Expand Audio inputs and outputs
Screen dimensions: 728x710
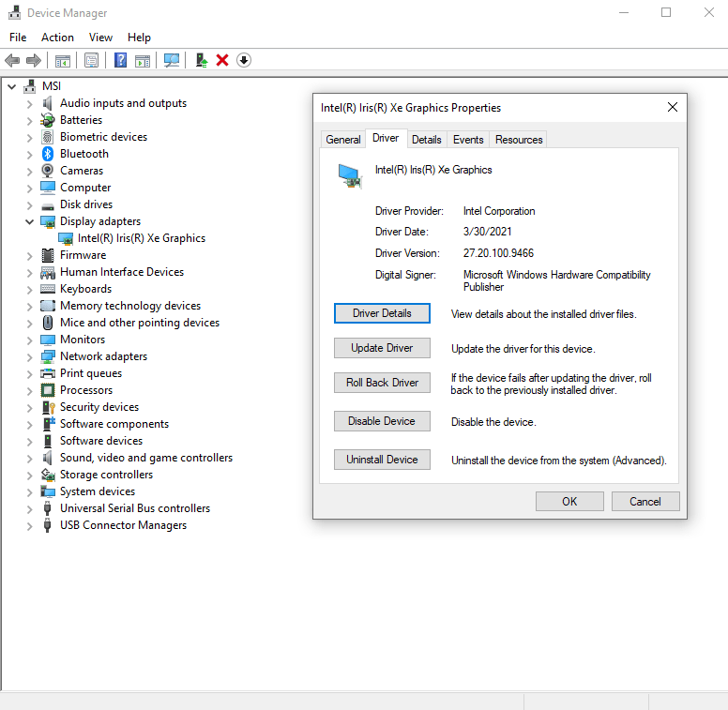[30, 103]
